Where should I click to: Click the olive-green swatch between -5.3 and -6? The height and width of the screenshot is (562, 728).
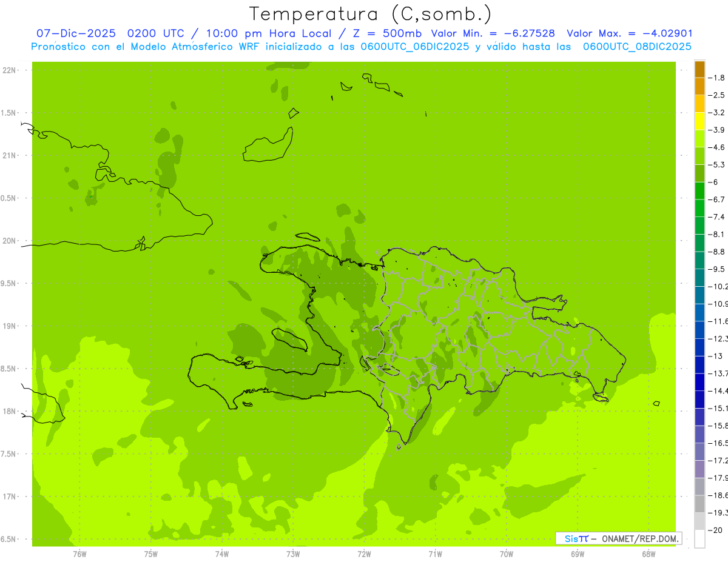(x=699, y=173)
